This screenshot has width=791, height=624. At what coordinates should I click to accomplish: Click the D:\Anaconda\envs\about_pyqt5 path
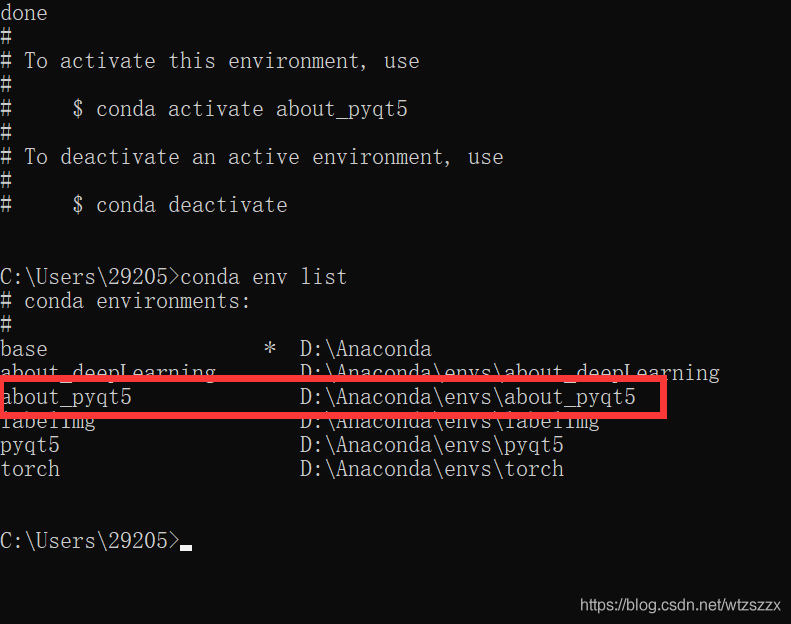(x=467, y=397)
